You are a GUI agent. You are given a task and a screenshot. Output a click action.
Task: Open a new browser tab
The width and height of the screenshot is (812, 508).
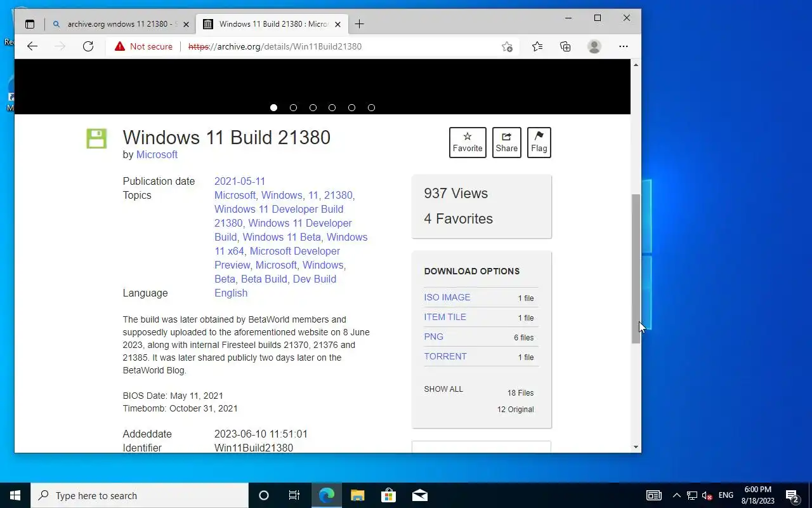(x=359, y=24)
